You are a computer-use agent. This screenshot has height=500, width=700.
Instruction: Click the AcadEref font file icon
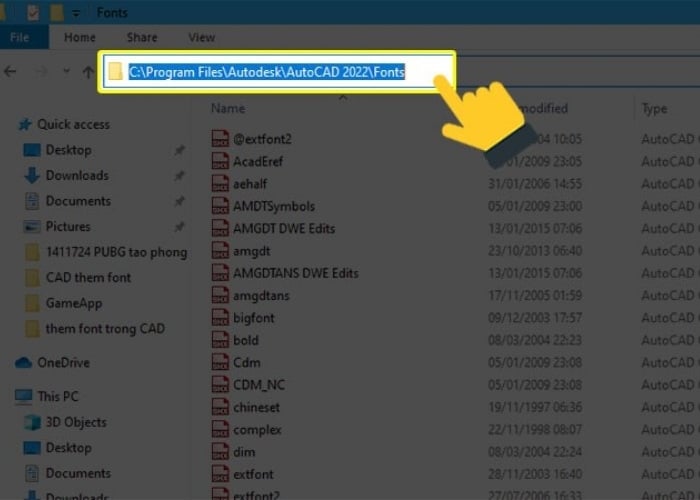click(220, 161)
